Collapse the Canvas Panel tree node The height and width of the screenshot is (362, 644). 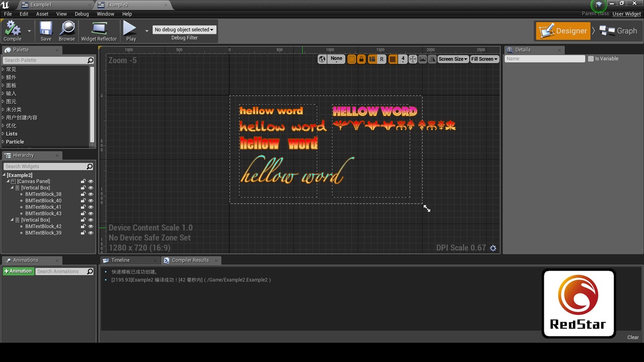click(8, 182)
